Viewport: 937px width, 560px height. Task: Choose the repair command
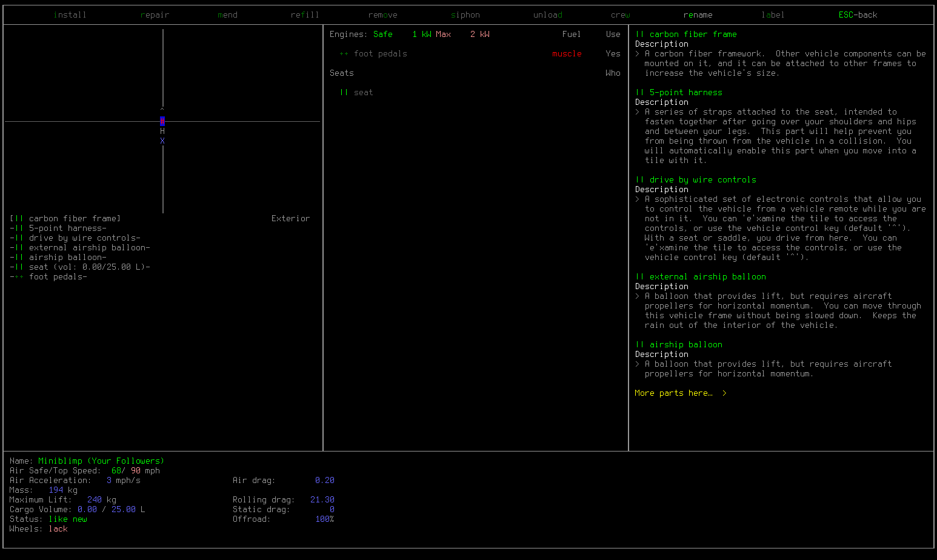coord(155,15)
